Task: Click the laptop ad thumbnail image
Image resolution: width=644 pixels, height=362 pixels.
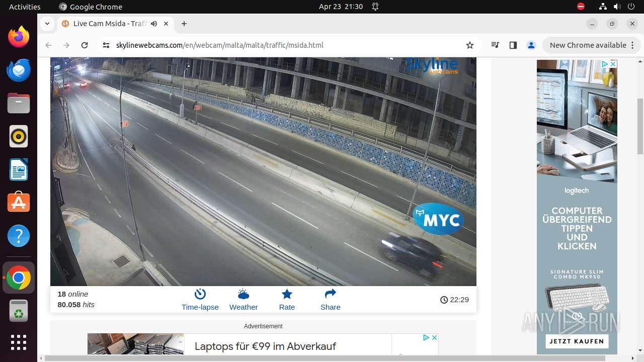Action: click(x=135, y=344)
